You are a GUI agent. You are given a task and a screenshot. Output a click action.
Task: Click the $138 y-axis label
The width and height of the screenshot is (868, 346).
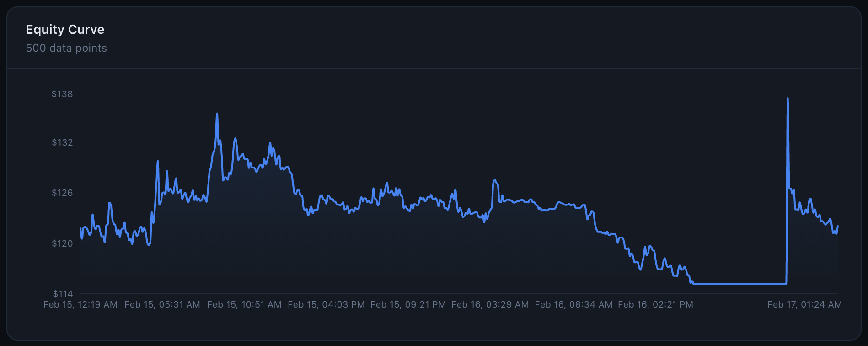coord(62,94)
